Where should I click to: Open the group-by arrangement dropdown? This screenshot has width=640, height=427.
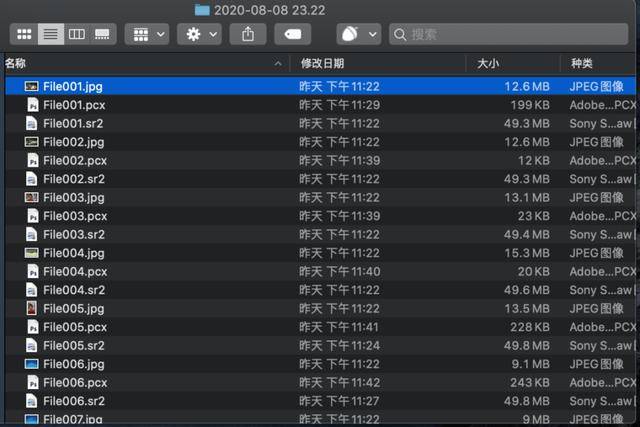[147, 34]
